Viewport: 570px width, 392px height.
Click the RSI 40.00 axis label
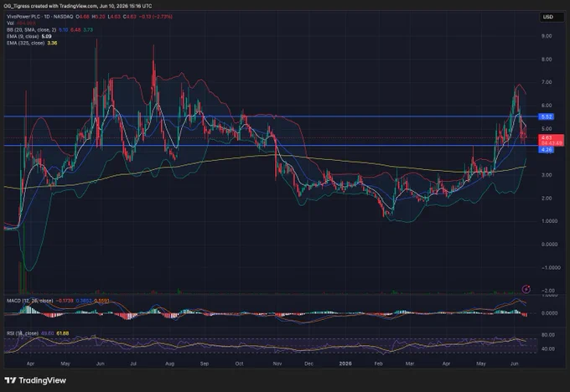548,348
